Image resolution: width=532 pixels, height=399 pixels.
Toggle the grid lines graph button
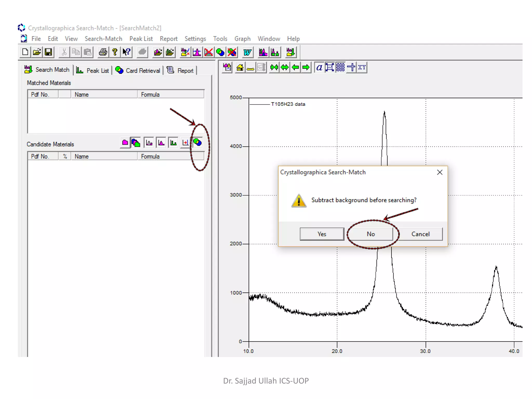pyautogui.click(x=340, y=68)
